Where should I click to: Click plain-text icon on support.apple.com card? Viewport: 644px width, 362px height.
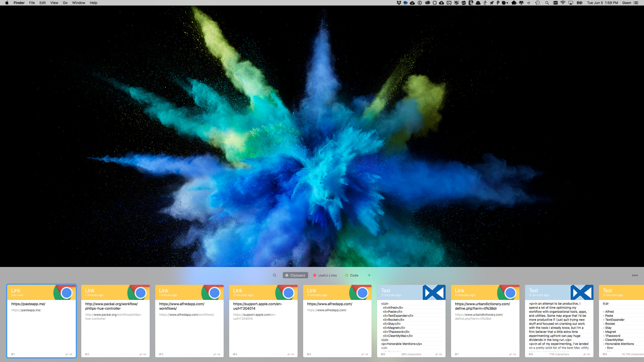(x=291, y=354)
